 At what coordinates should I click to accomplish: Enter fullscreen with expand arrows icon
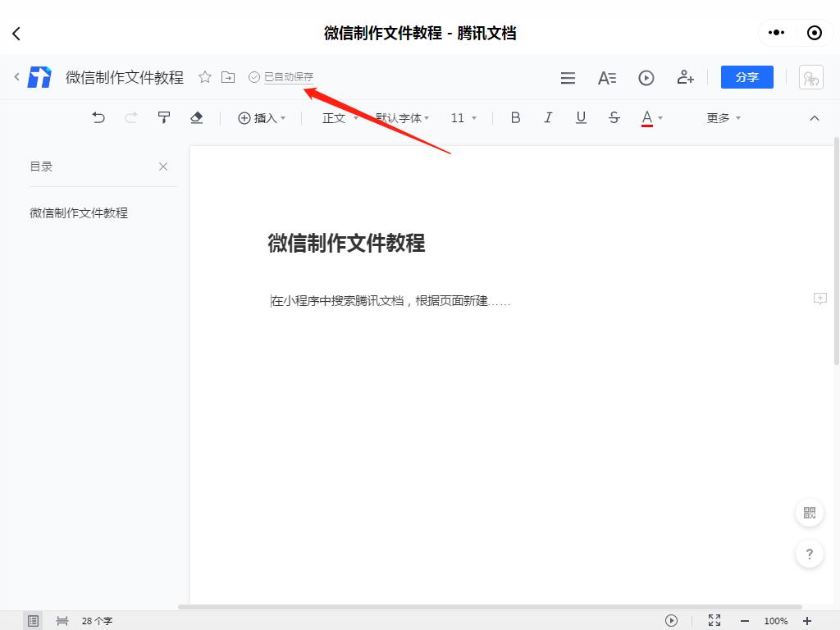click(714, 620)
